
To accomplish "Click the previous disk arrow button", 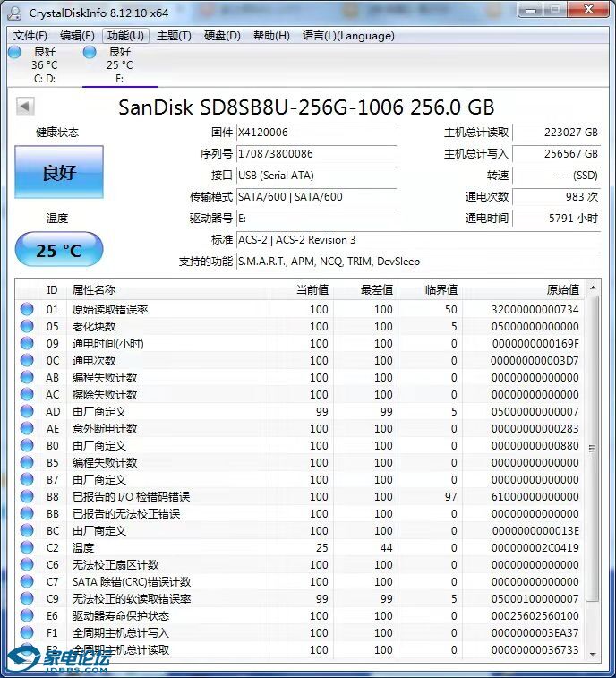I will point(25,106).
